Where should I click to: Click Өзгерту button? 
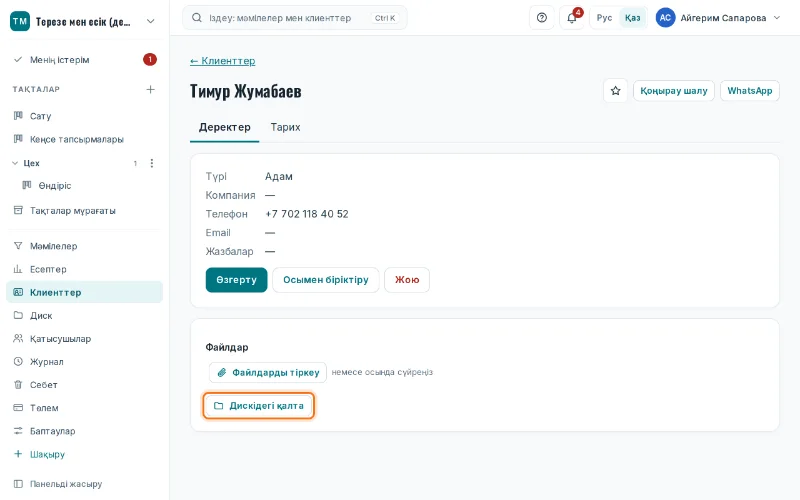click(x=236, y=280)
